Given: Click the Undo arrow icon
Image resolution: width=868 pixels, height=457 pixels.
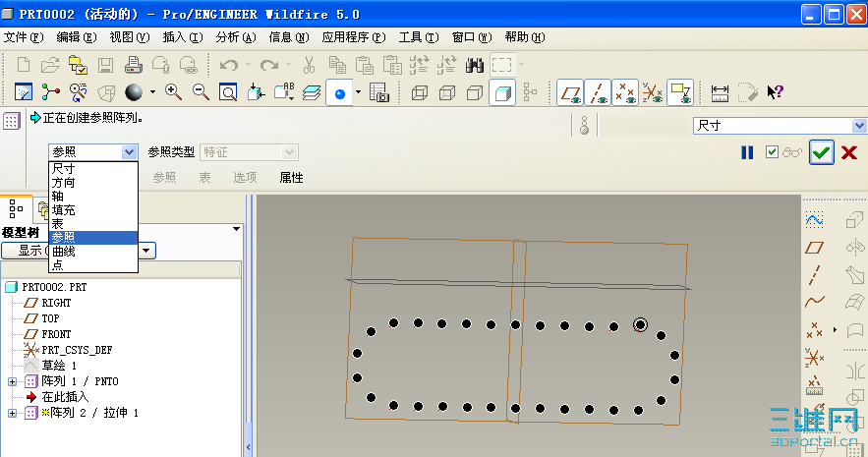Looking at the screenshot, I should [x=229, y=65].
